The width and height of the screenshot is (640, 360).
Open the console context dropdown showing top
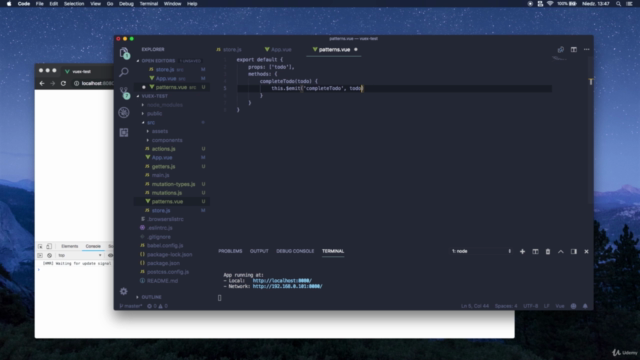pyautogui.click(x=80, y=255)
